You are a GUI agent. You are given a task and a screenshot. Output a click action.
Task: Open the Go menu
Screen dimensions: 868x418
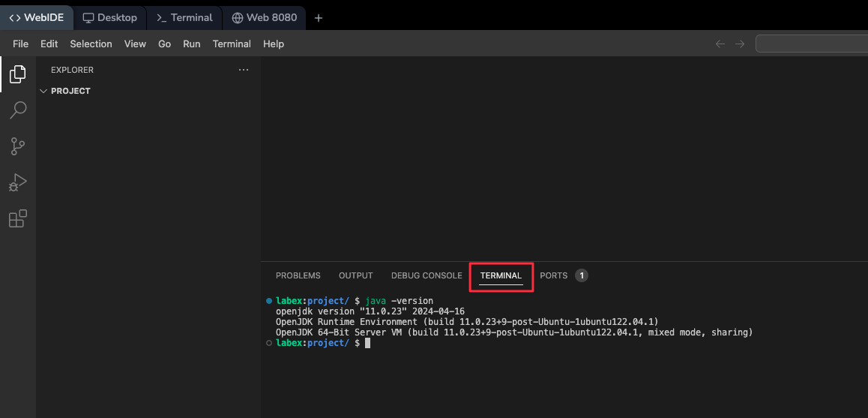point(164,44)
